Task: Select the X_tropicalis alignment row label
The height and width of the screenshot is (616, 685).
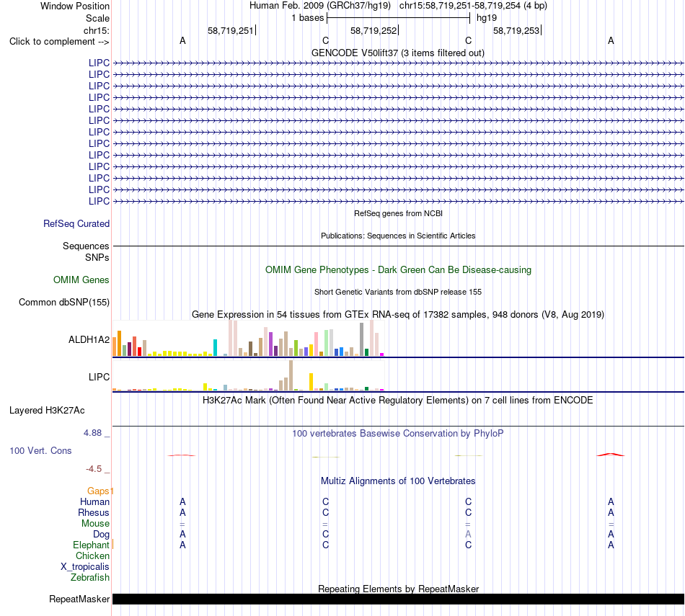Action: [x=85, y=567]
